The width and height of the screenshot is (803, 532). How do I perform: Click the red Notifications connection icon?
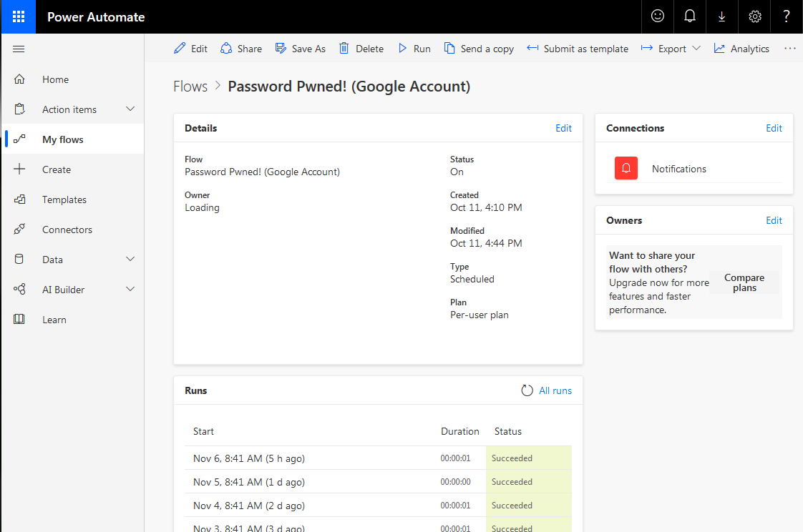click(x=626, y=168)
